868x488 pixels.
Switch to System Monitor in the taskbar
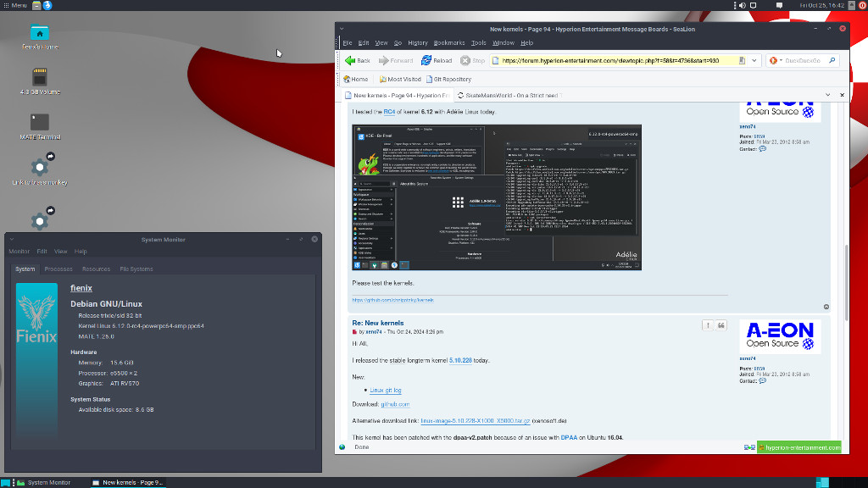(x=43, y=482)
